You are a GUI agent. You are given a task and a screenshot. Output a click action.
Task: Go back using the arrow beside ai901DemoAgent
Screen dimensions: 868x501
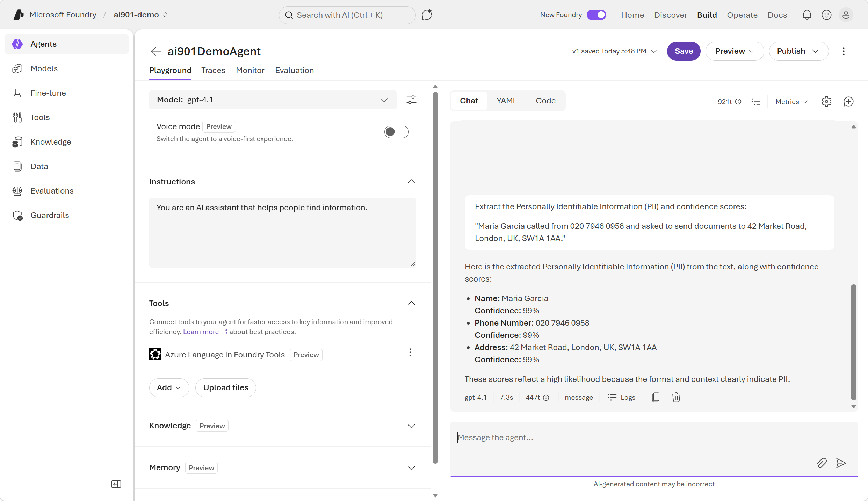click(156, 51)
